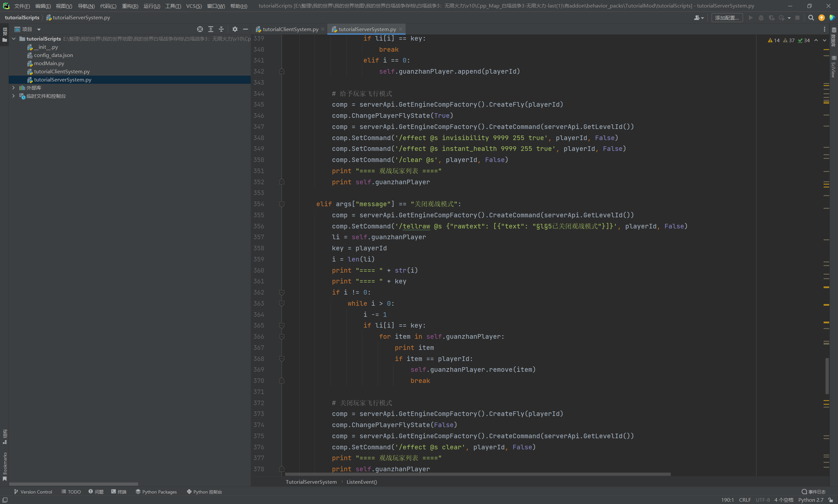Viewport: 838px width, 504px height.
Task: Toggle the code folding indicator at line 354
Action: (x=281, y=204)
